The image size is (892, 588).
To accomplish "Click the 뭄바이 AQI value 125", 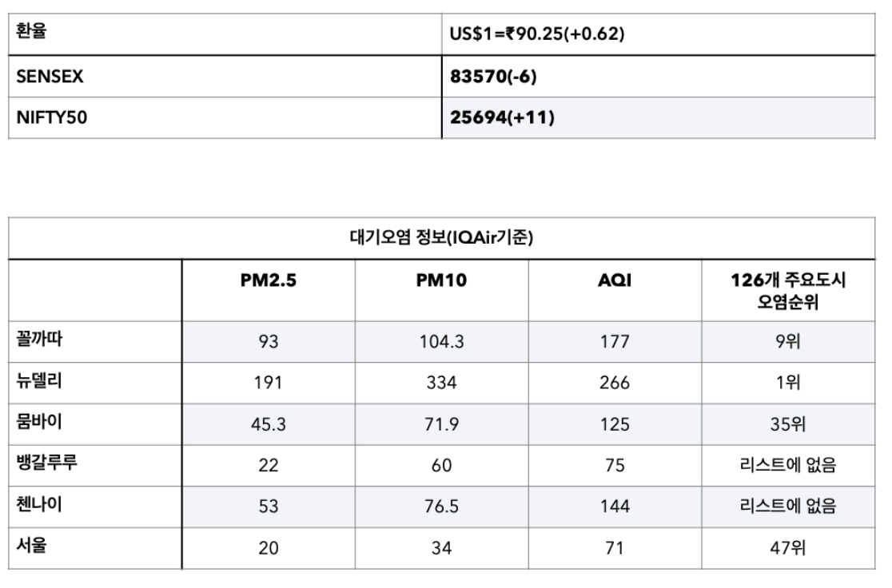I will 615,424.
